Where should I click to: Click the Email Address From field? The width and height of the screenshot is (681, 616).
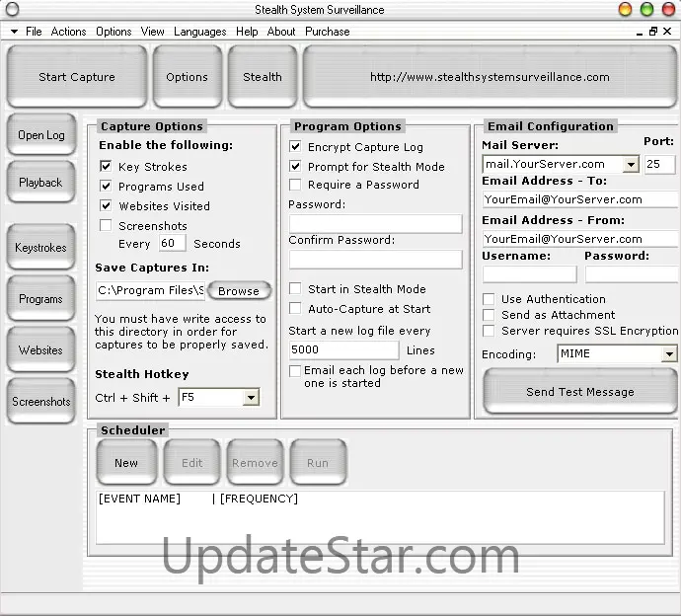[581, 239]
